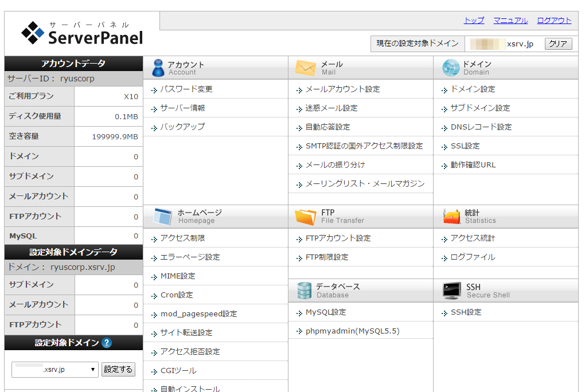Open the マニュアル link
This screenshot has height=392, width=585.
pos(510,21)
